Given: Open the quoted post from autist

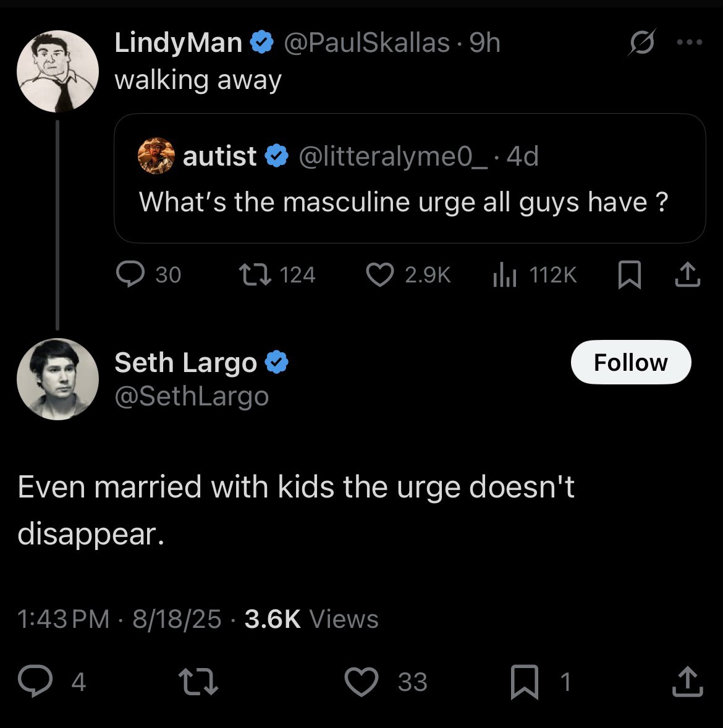Looking at the screenshot, I should tap(410, 178).
